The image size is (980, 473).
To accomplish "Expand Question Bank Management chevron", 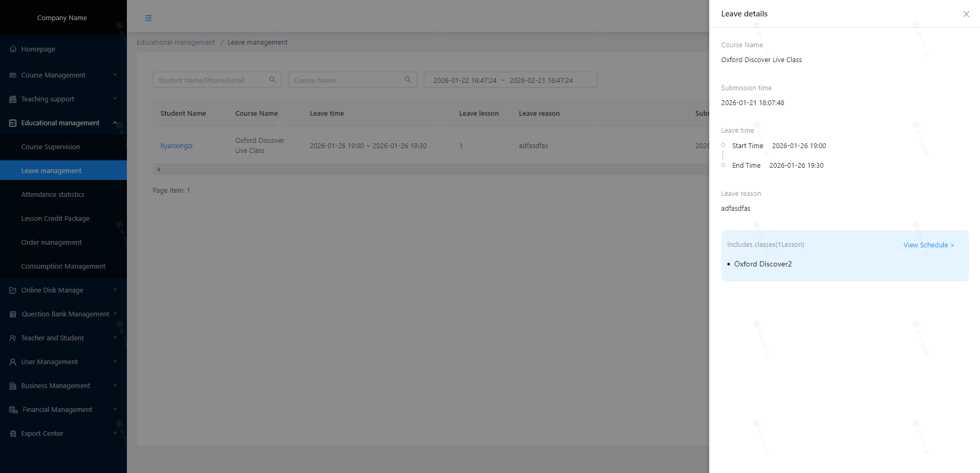I will 115,314.
